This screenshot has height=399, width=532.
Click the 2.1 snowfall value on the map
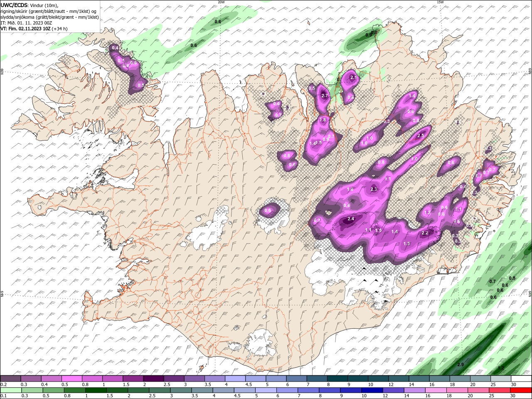tap(354, 77)
